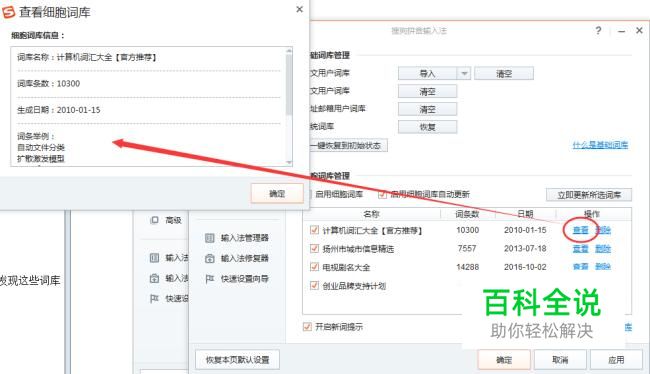Select the 词库条数：10300 line
This screenshot has width=650, height=374.
coord(48,83)
